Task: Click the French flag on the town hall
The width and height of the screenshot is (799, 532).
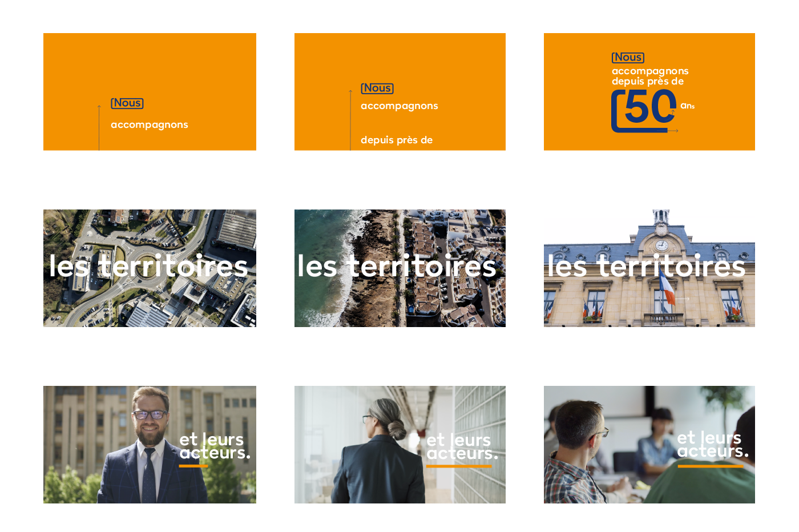Action: click(x=666, y=288)
